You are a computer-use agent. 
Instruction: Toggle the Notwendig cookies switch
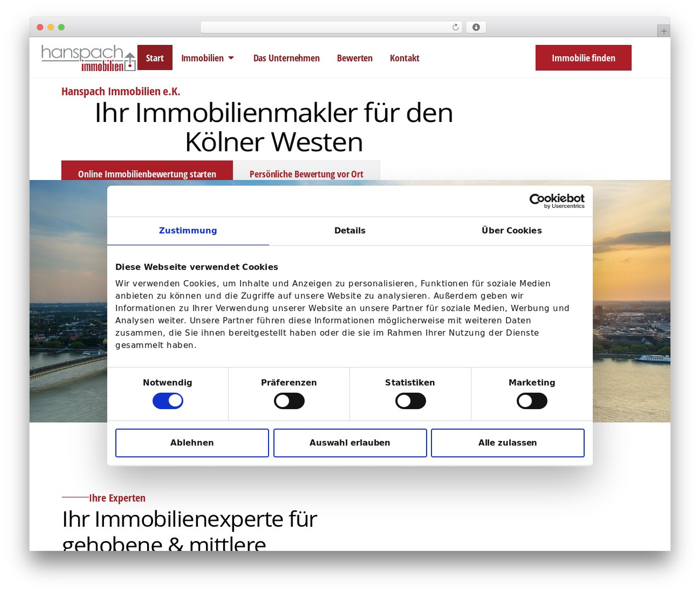pyautogui.click(x=168, y=401)
